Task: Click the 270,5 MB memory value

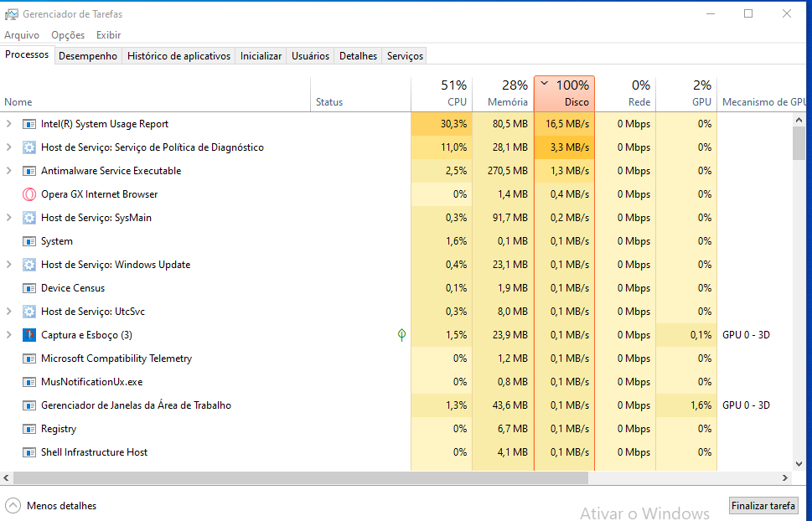Action: (x=508, y=170)
